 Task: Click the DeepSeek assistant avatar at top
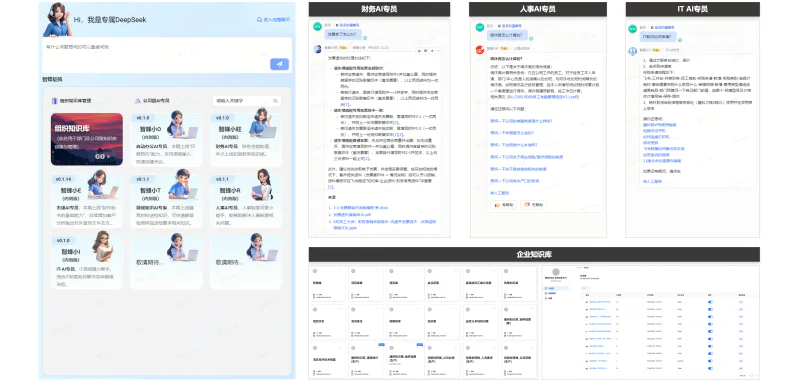pos(58,20)
